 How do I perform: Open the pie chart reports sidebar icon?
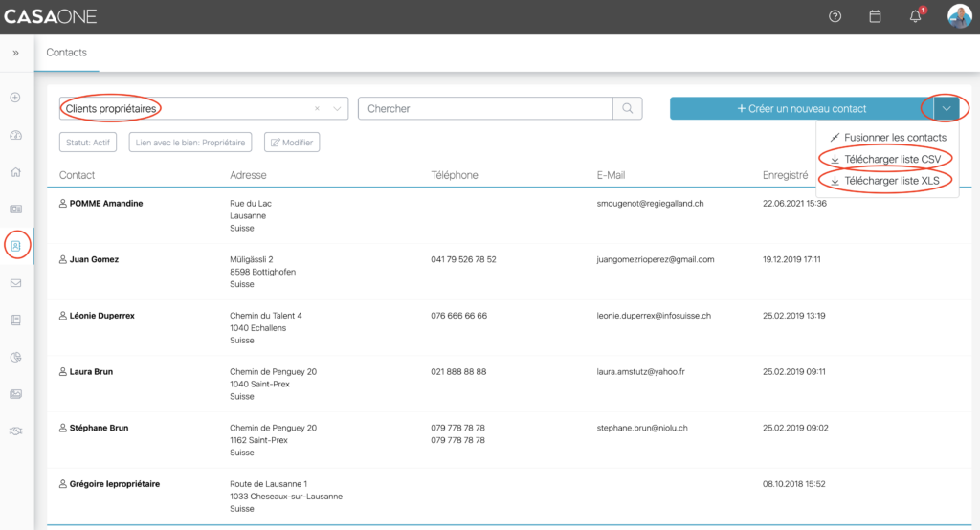16,357
